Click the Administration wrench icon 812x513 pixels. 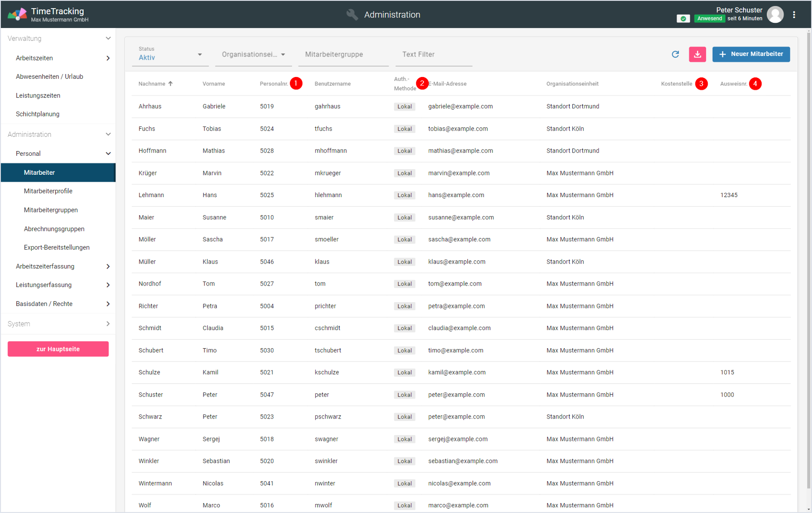[x=352, y=15]
